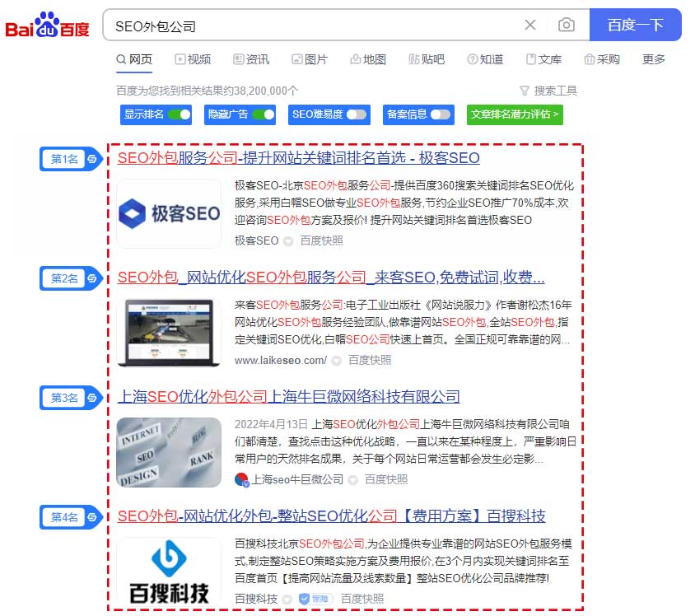Click the small arrow icon after www.laikeseo.com/

pos(337,361)
